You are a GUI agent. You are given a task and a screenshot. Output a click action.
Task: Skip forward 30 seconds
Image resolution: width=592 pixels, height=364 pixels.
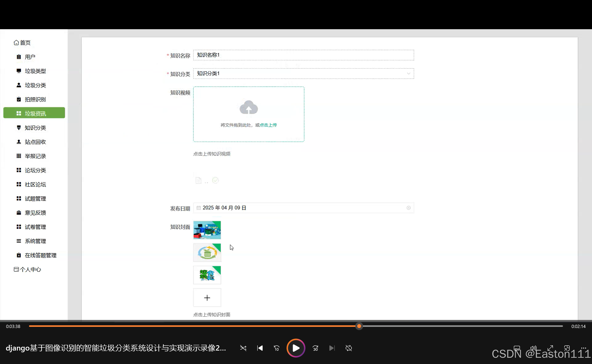315,348
